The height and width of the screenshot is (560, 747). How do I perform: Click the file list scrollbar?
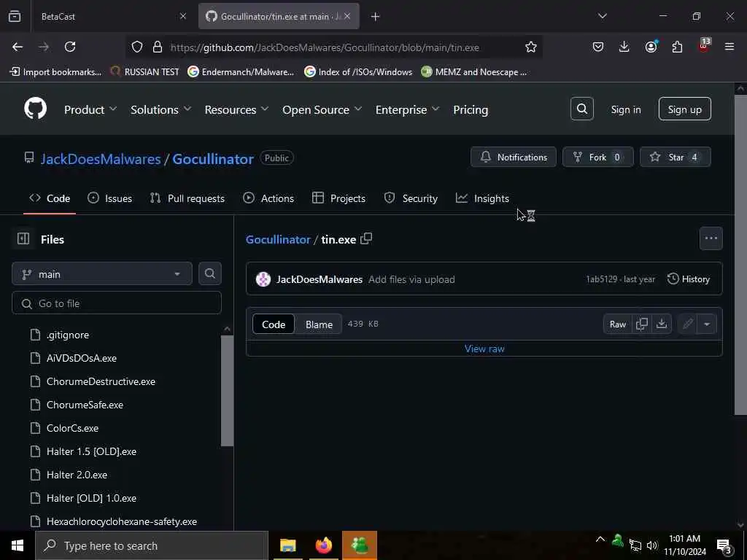point(228,391)
